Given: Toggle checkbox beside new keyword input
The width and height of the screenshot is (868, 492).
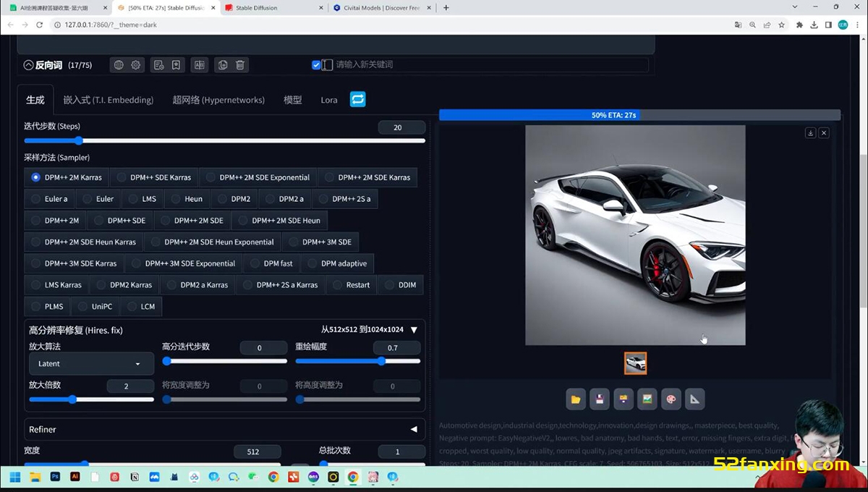Looking at the screenshot, I should tap(316, 65).
